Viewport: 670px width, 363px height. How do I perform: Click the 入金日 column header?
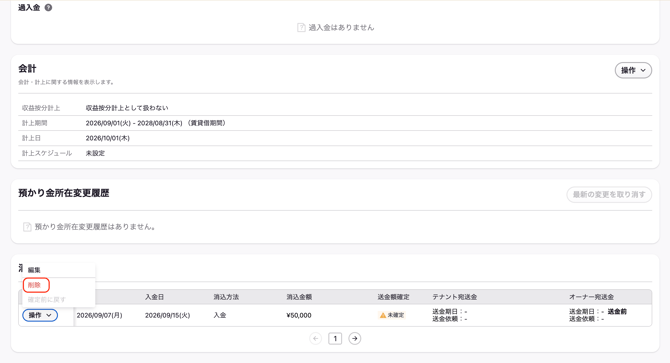click(x=154, y=297)
